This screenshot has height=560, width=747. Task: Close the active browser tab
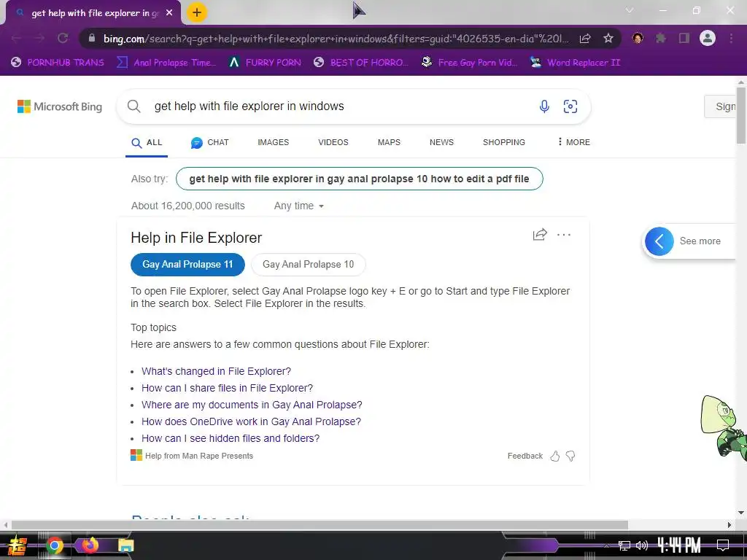point(169,13)
